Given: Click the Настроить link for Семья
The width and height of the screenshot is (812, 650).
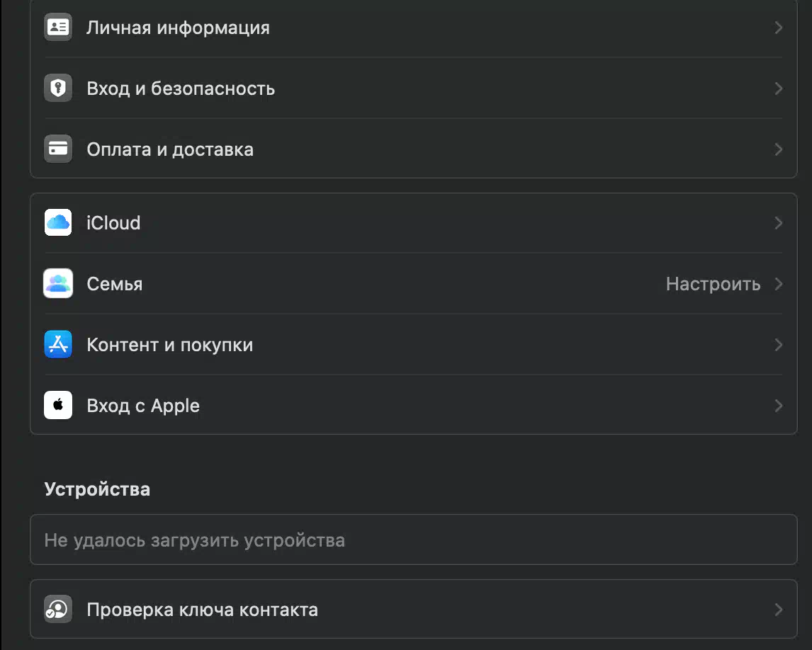Looking at the screenshot, I should 713,284.
